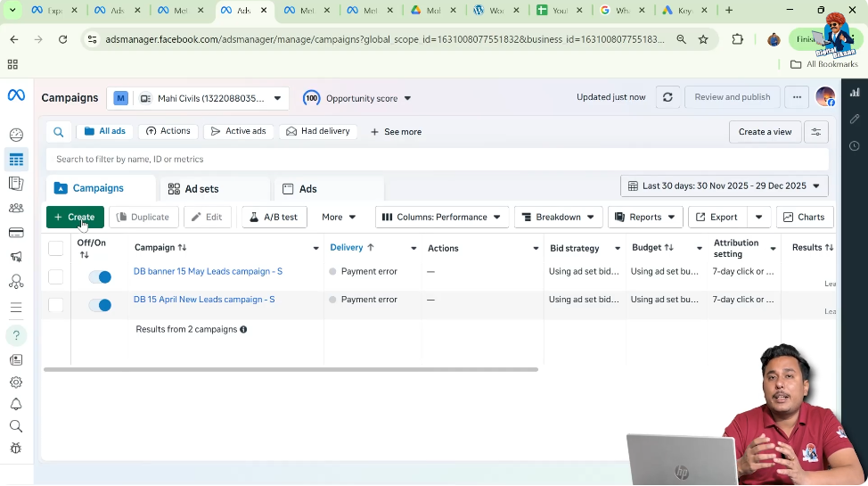Image resolution: width=868 pixels, height=486 pixels.
Task: Open view customization sliders icon
Action: 816,132
